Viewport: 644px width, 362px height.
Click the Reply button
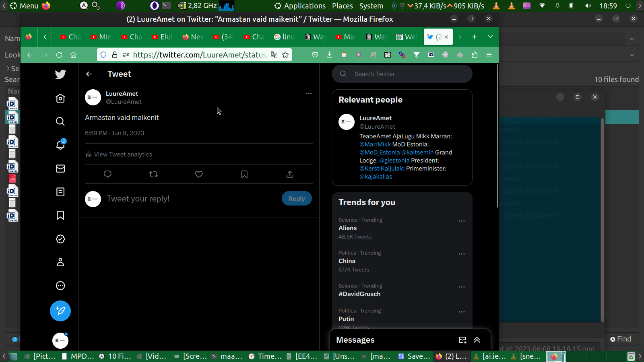(297, 199)
